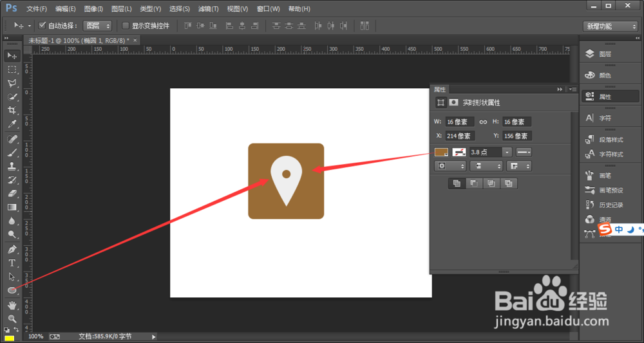Select the Rectangular Marquee tool
644x343 pixels.
coord(12,70)
